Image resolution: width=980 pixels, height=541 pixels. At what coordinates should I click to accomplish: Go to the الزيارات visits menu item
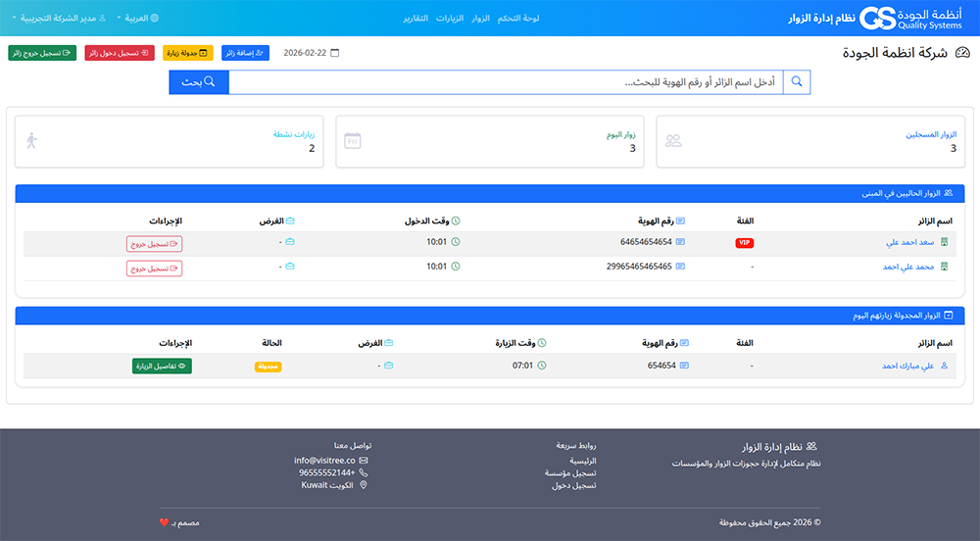pos(449,19)
